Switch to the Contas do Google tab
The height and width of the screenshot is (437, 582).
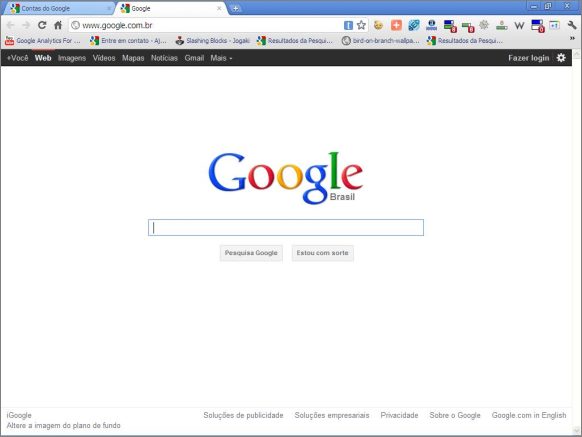[58, 8]
